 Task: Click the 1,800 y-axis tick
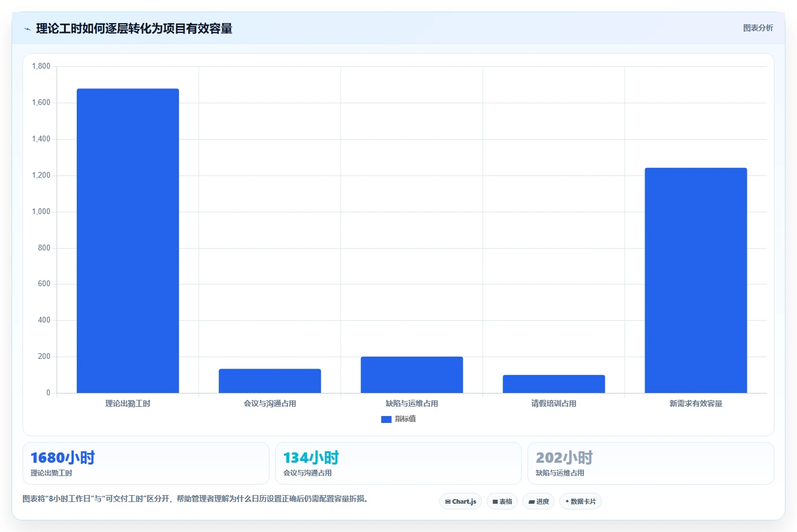click(41, 66)
